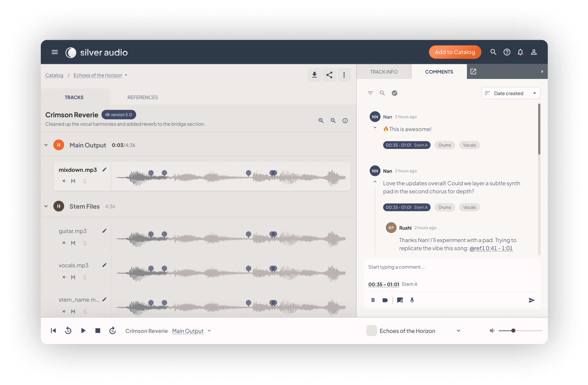The width and height of the screenshot is (588, 385).
Task: Open the hamburger menu
Action: tap(55, 52)
